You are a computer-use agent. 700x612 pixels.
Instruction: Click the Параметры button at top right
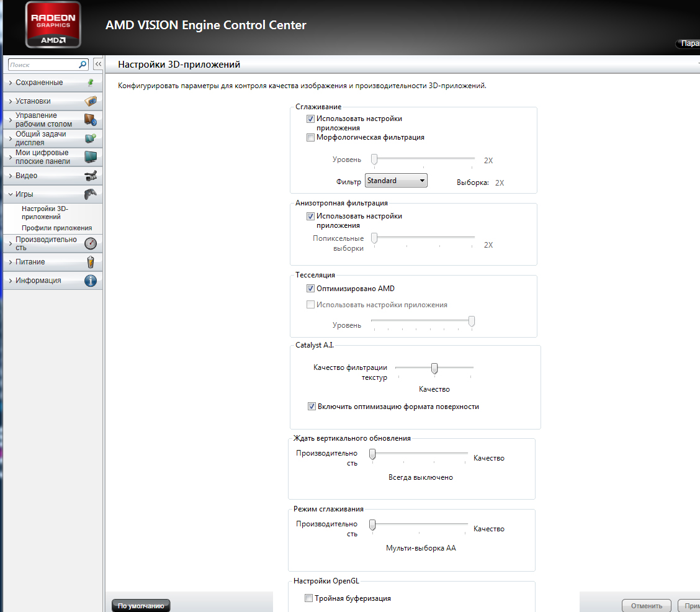click(688, 43)
